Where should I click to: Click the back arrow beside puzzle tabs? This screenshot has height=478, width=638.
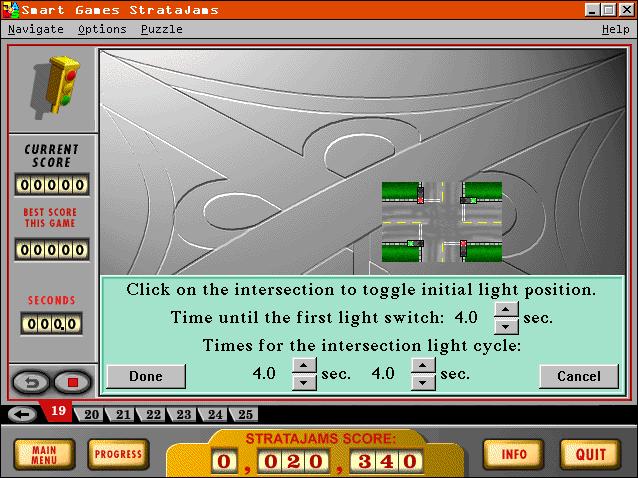(22, 414)
